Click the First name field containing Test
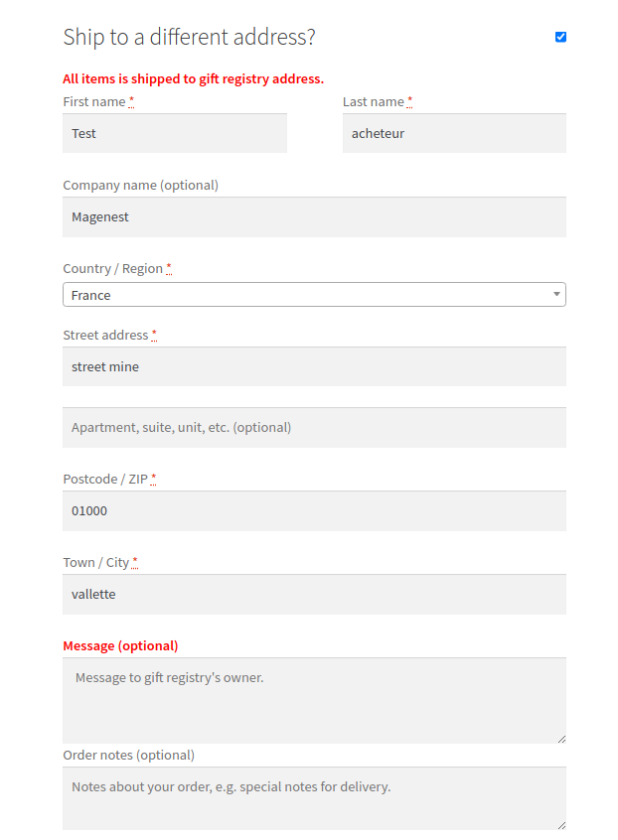This screenshot has width=618, height=840. pos(174,133)
